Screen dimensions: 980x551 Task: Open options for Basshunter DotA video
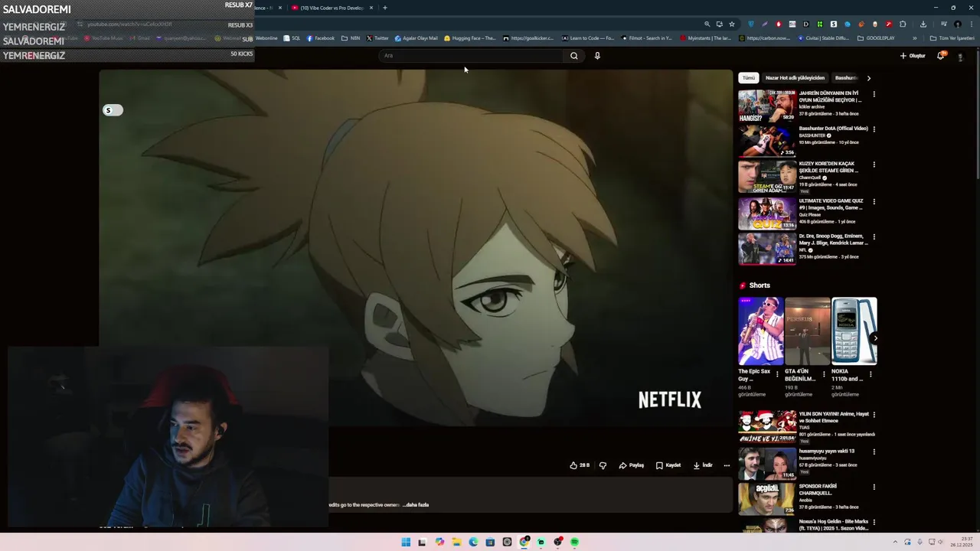coord(874,129)
